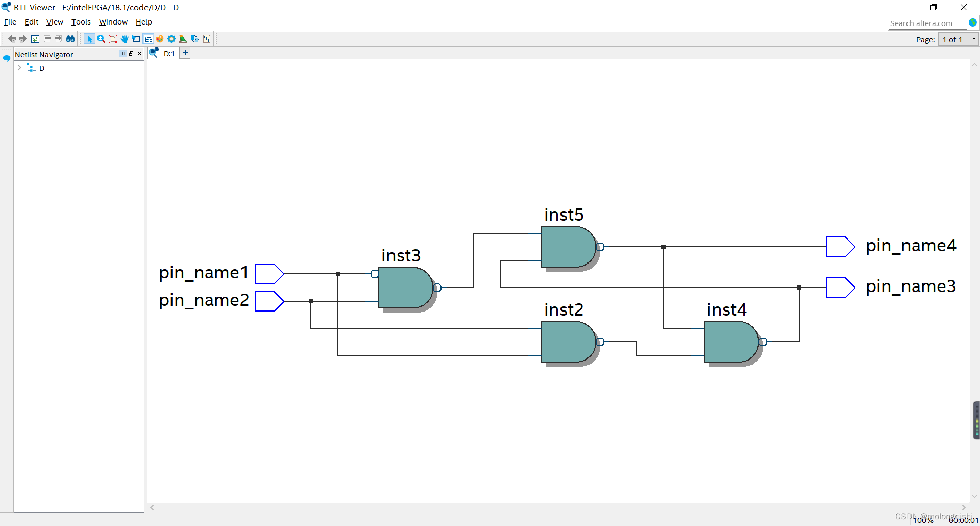
Task: Click the Fit in Window icon
Action: click(113, 39)
